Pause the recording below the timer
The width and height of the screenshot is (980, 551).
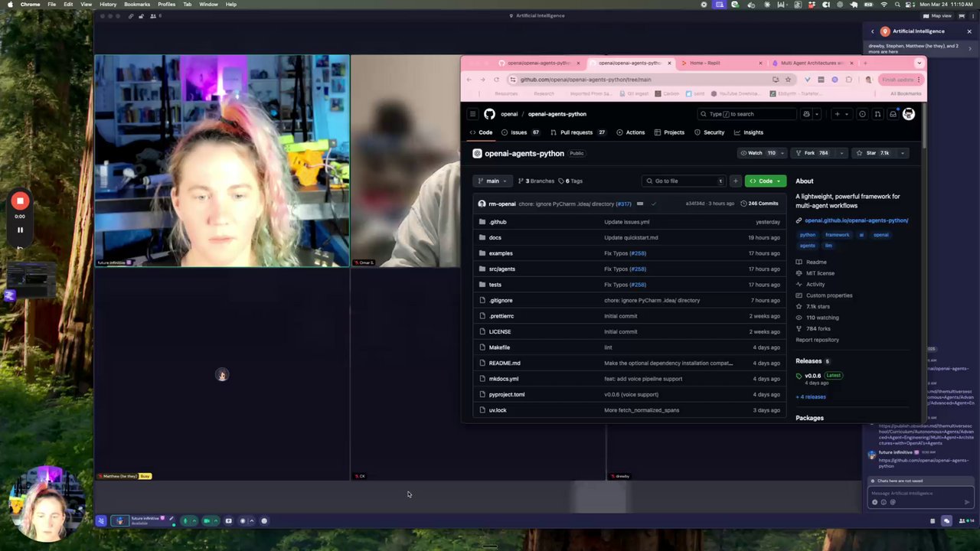click(20, 230)
